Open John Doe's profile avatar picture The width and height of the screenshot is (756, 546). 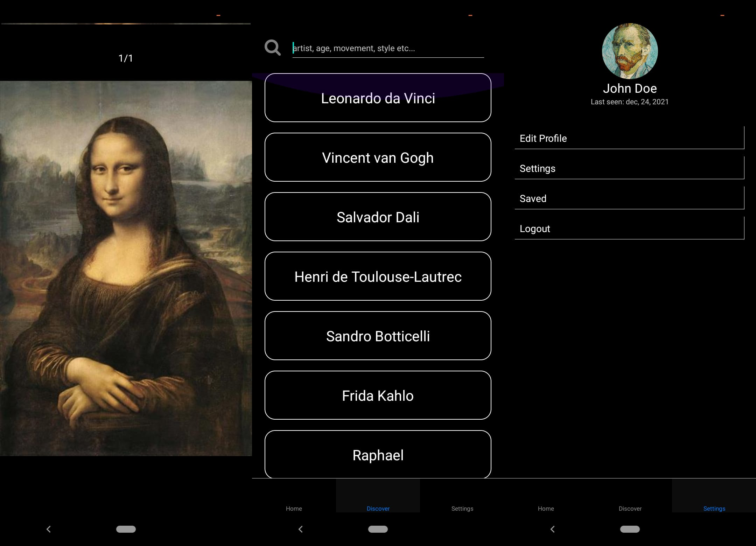pyautogui.click(x=630, y=51)
